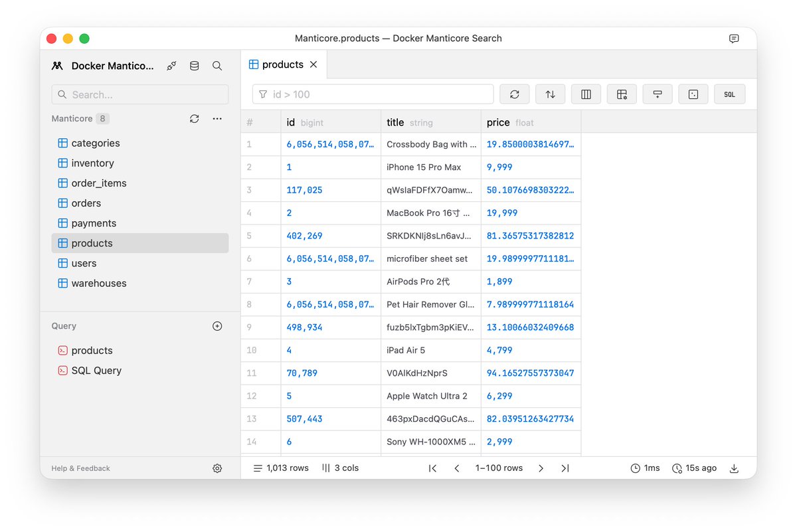Select the V0AlKdHzNprS title cell
Viewport: 797px width, 532px height.
(x=431, y=373)
